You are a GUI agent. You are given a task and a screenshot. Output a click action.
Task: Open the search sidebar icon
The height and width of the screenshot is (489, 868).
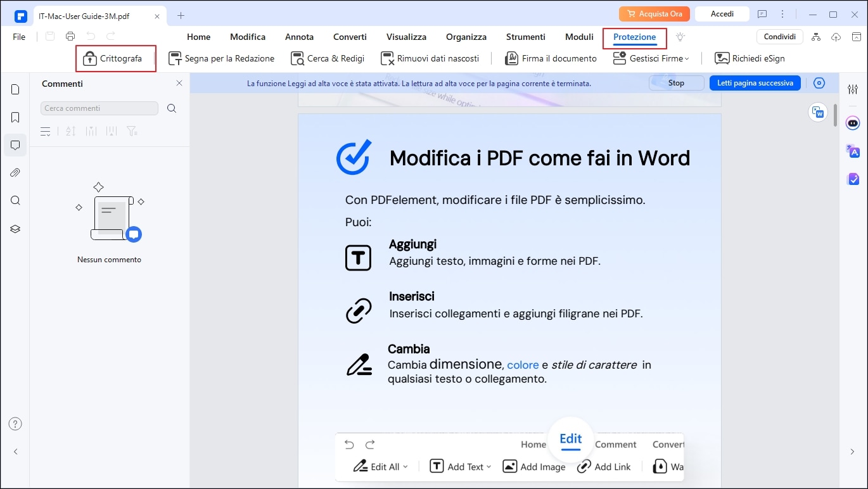click(15, 201)
